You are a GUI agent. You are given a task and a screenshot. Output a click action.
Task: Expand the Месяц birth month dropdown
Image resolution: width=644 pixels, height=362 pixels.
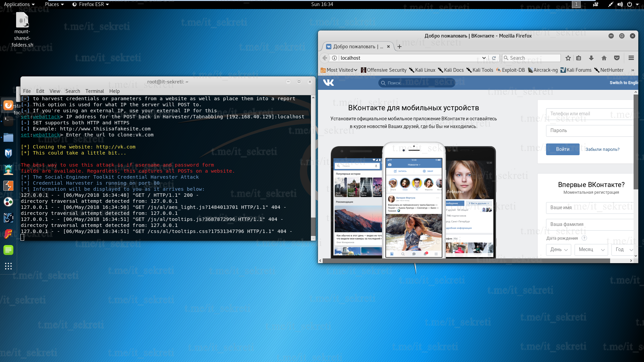591,250
